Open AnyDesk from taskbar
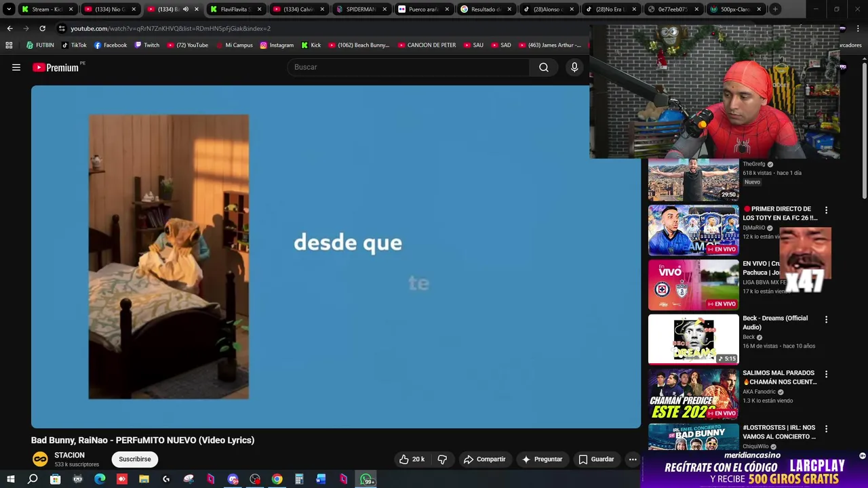 coord(122,479)
